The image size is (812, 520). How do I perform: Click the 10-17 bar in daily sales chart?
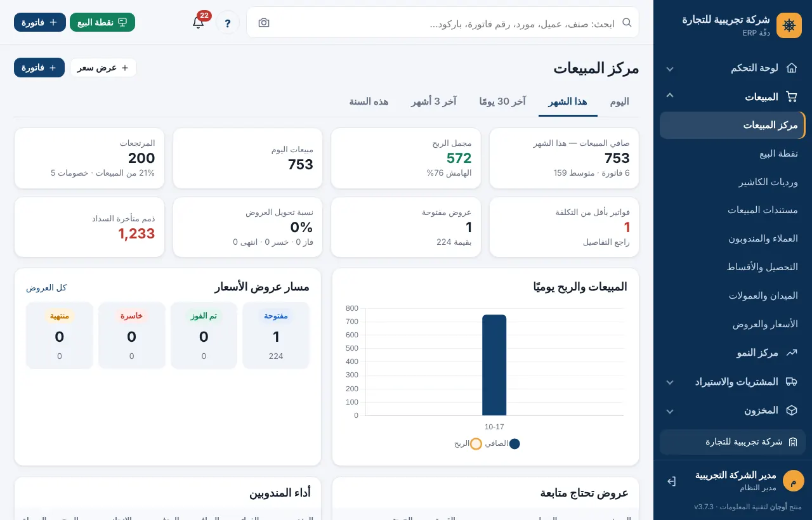(494, 365)
